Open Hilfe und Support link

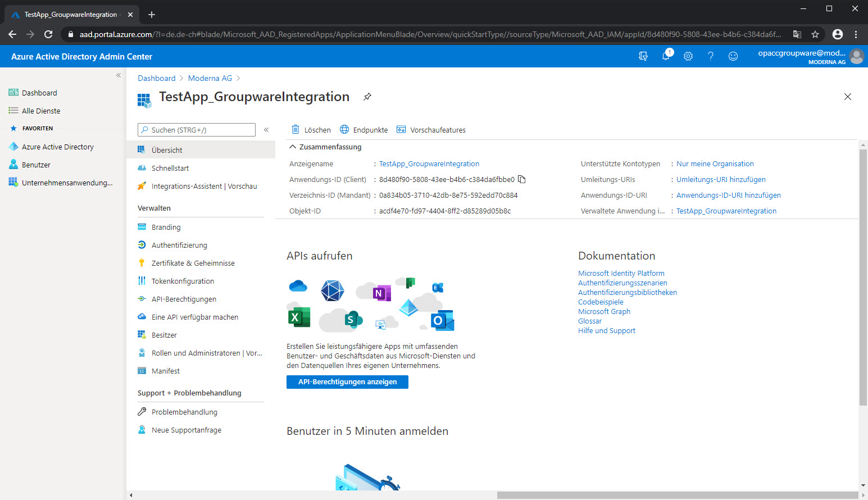click(x=607, y=330)
